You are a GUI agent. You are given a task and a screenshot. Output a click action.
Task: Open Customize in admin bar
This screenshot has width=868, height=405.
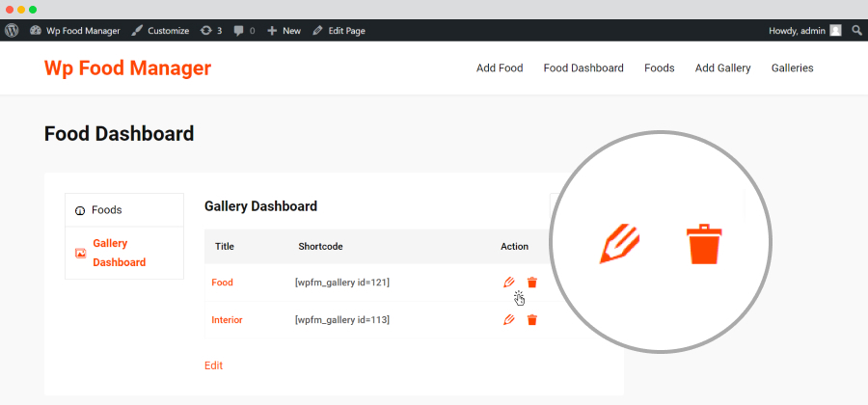tap(160, 31)
